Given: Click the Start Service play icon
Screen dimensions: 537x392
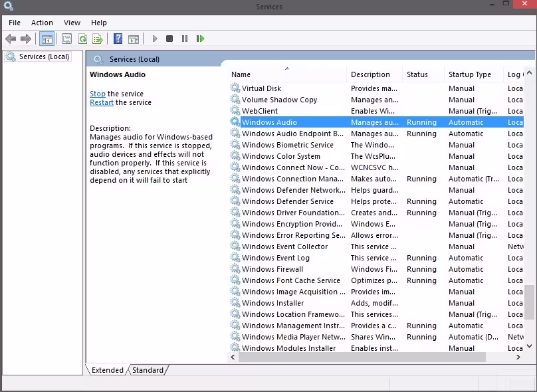Looking at the screenshot, I should tap(155, 39).
